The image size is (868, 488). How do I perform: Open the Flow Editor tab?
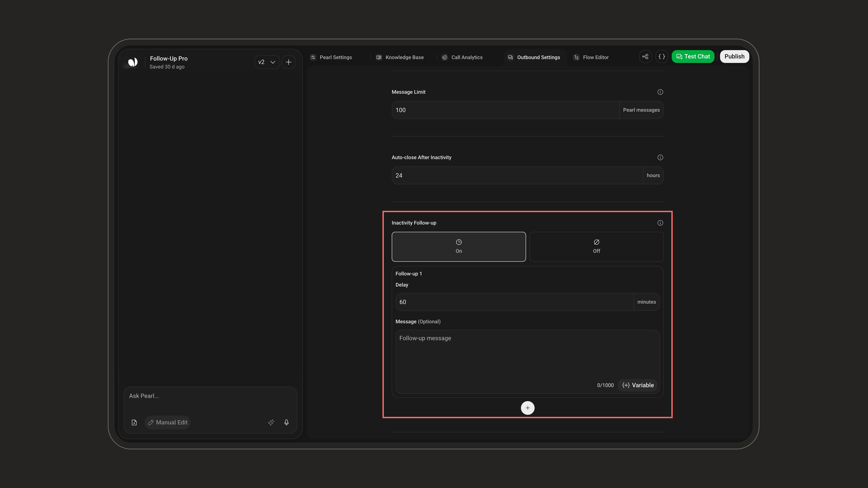pos(591,57)
